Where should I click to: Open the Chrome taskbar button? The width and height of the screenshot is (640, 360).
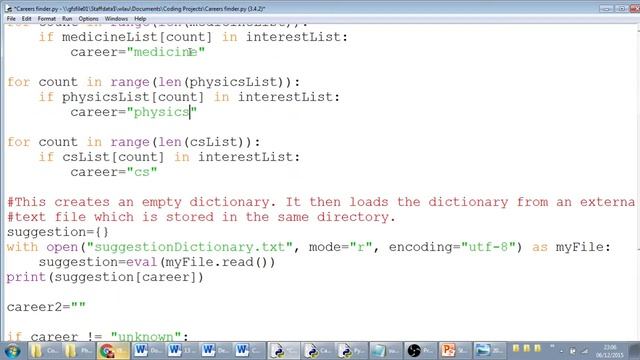tap(113, 351)
